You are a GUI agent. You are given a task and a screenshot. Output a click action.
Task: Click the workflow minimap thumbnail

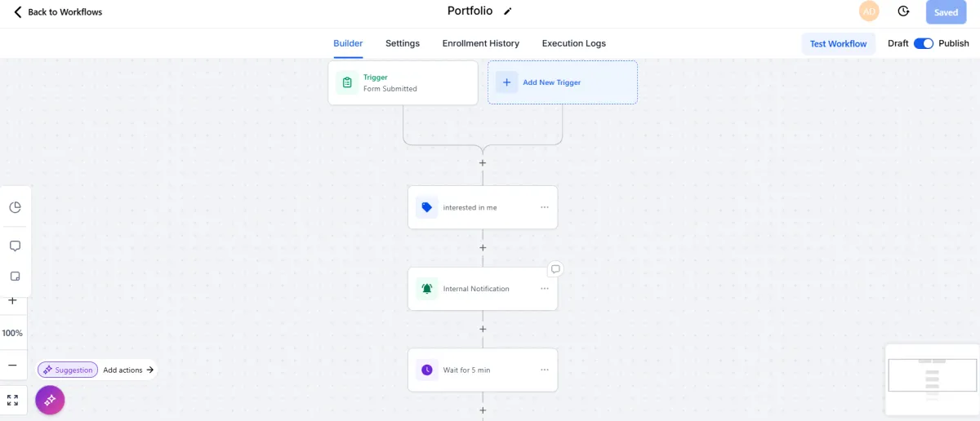(932, 379)
